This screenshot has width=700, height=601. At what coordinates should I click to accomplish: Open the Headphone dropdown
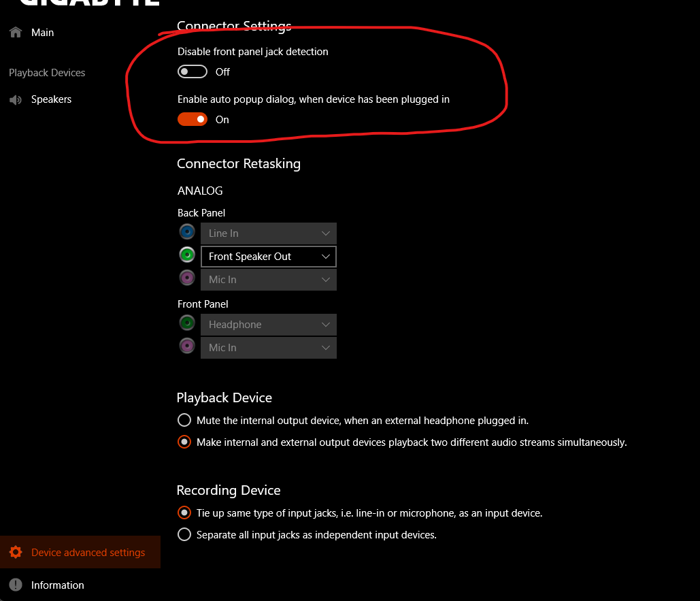(x=268, y=325)
